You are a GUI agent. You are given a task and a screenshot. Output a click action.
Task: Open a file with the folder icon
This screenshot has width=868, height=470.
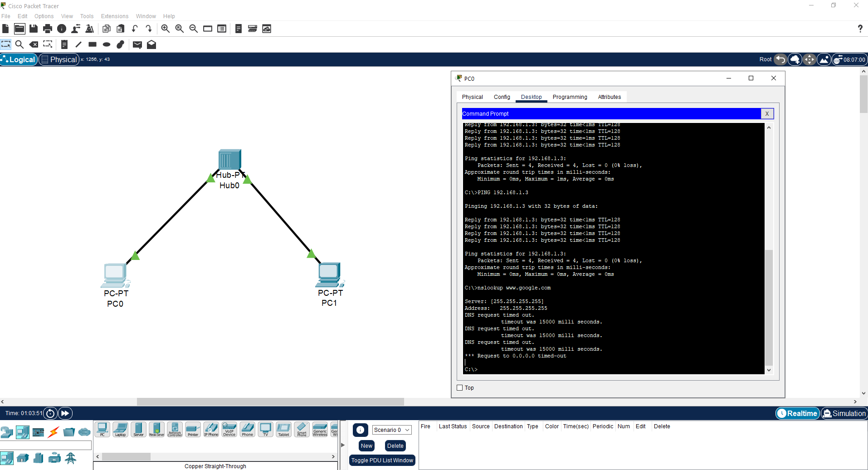[x=20, y=29]
